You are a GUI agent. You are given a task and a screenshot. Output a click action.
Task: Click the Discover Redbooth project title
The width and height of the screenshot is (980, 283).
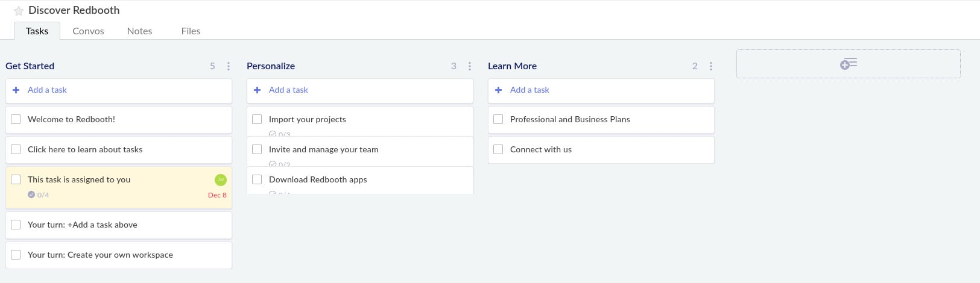(74, 10)
